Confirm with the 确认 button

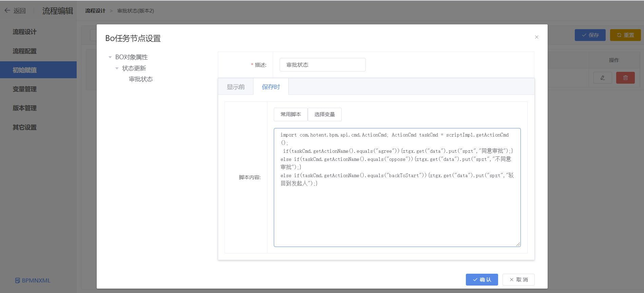click(481, 279)
